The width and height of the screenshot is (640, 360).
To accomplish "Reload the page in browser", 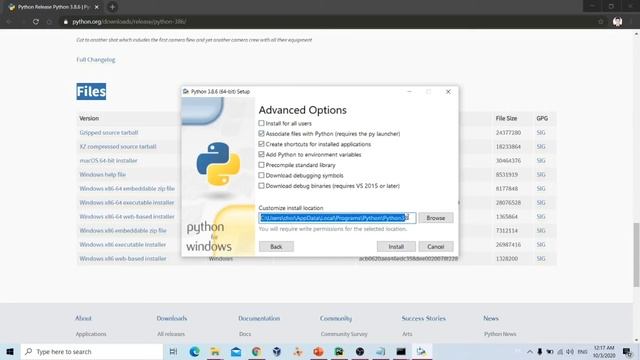I will pos(36,22).
